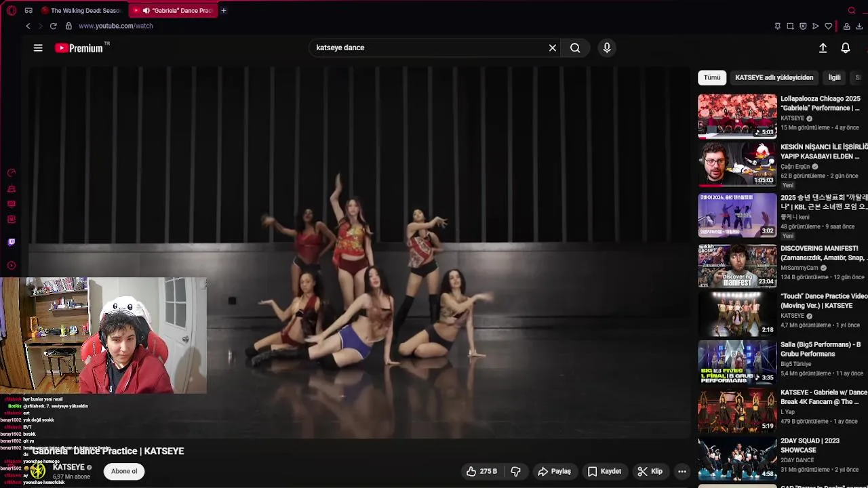Viewport: 868px width, 488px height.
Task: Like the video with the 275 B thumbs-up
Action: pyautogui.click(x=481, y=471)
